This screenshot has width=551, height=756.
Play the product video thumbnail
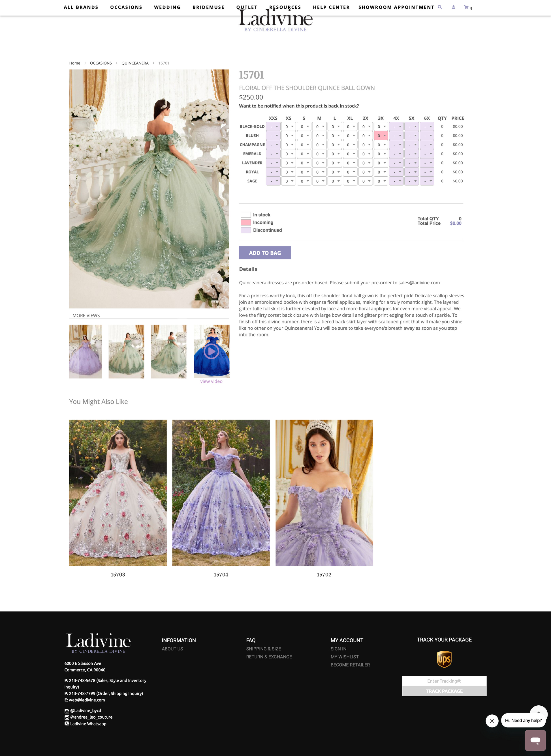[x=211, y=351]
